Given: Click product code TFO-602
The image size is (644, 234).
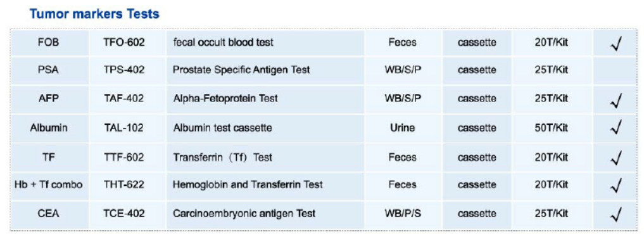Looking at the screenshot, I should 124,42.
